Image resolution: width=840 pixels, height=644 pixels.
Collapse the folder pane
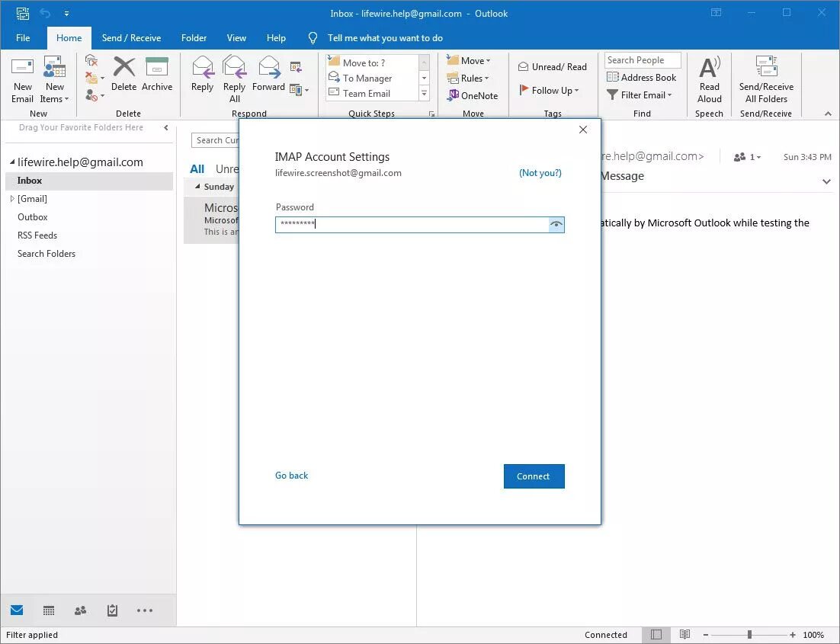(x=166, y=127)
